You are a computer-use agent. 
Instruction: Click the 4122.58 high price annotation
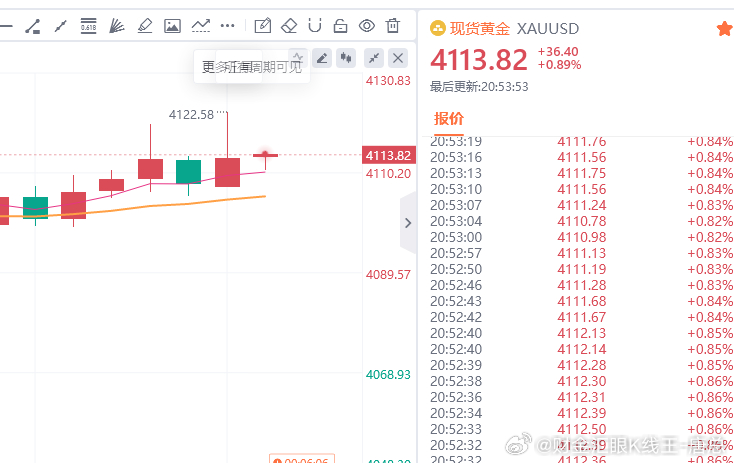tap(191, 115)
